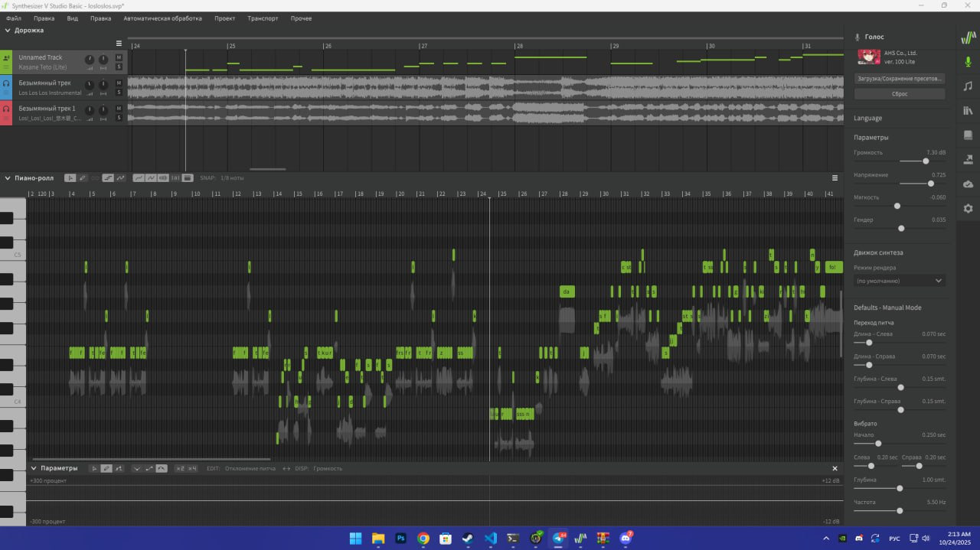Toggle phoneme display [a] in piano roll toolbar
980x550 pixels.
click(175, 177)
